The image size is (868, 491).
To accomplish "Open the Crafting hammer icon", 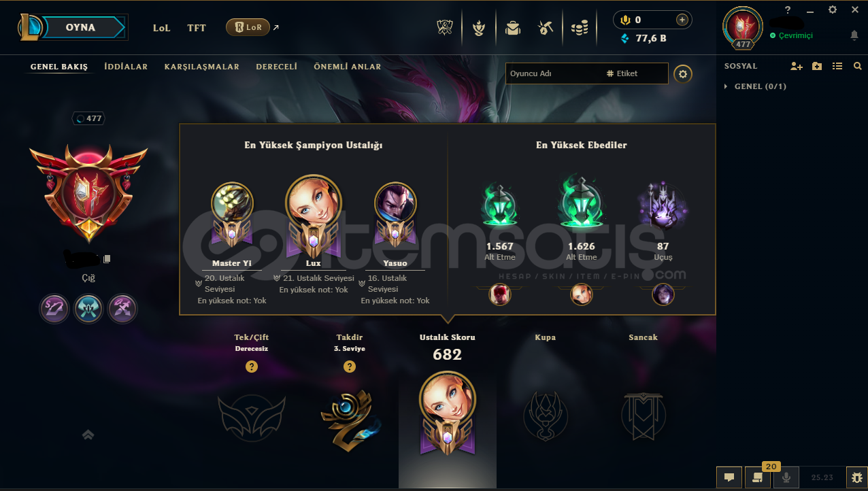I will coord(545,28).
